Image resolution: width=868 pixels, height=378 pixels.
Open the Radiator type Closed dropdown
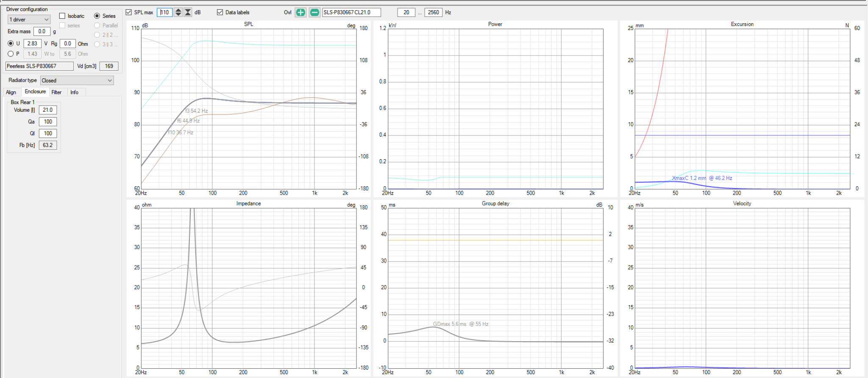77,80
